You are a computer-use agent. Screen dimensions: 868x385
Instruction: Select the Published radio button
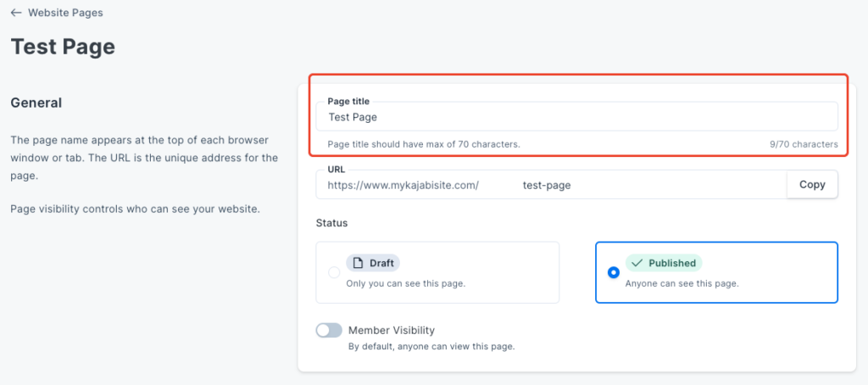coord(614,272)
